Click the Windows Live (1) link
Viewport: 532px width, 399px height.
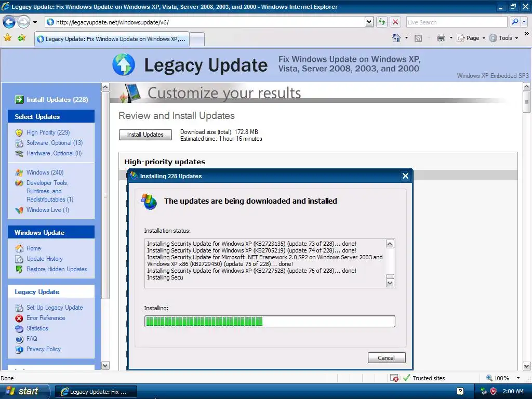[x=48, y=210]
